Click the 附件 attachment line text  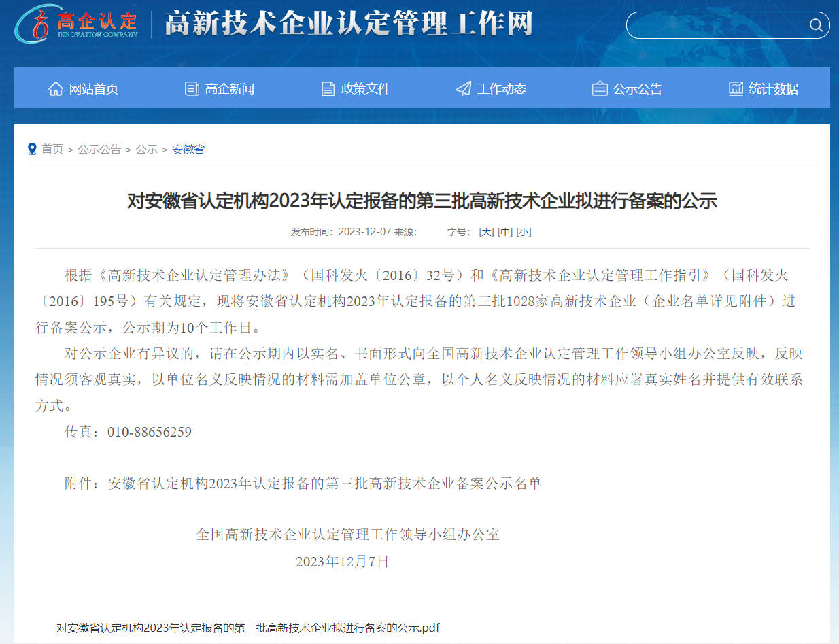(x=303, y=484)
